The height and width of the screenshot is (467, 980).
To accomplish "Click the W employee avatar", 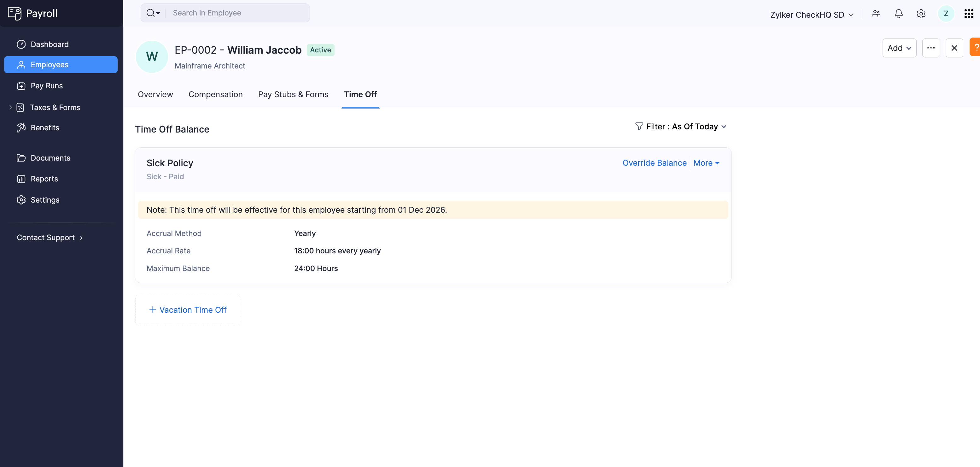I will [x=152, y=57].
